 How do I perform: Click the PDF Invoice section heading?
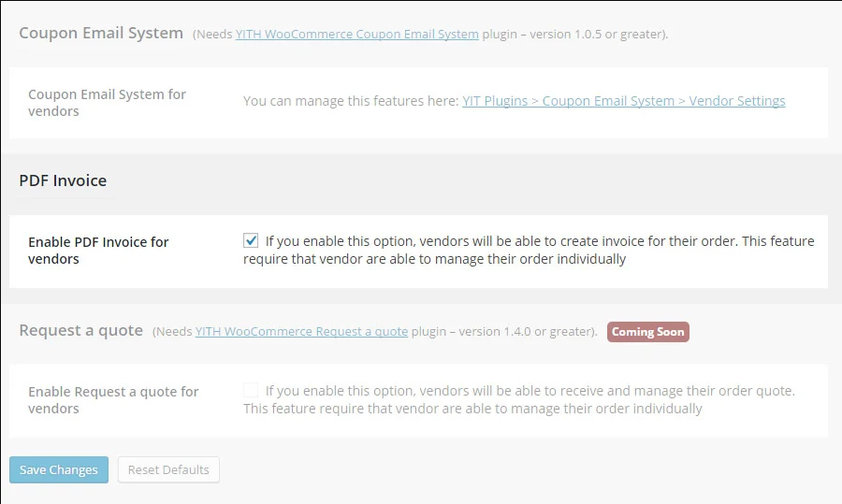coord(63,180)
